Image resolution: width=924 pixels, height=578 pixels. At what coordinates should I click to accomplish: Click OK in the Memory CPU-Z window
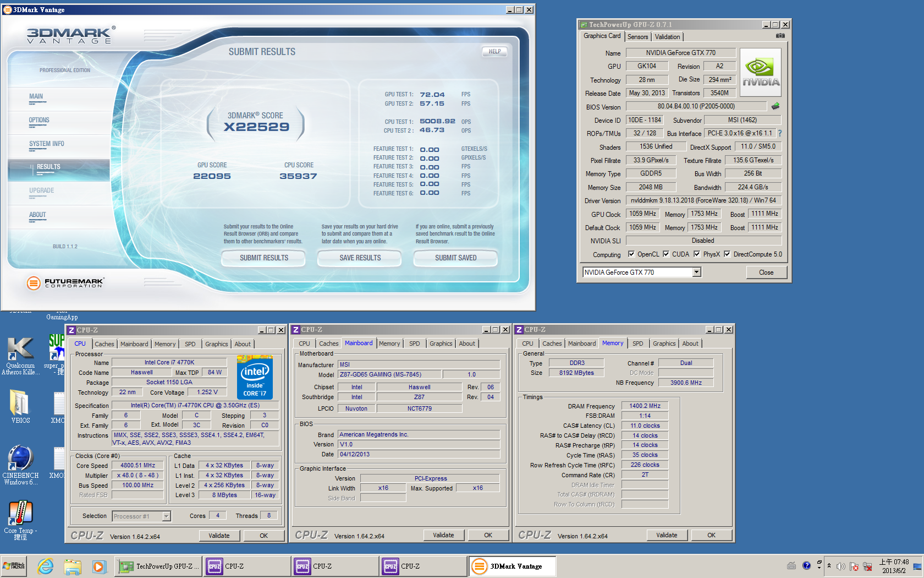pos(711,535)
